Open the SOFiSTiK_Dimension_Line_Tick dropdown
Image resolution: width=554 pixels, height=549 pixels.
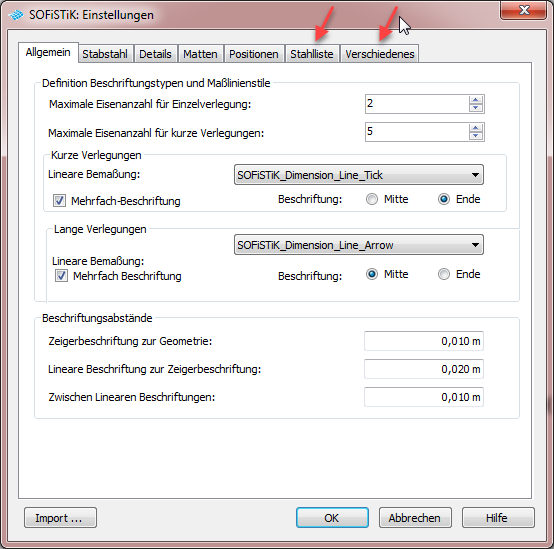(359, 175)
